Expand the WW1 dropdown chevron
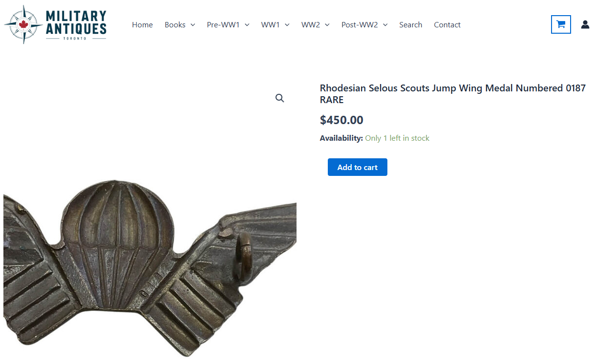The image size is (596, 364). 287,25
